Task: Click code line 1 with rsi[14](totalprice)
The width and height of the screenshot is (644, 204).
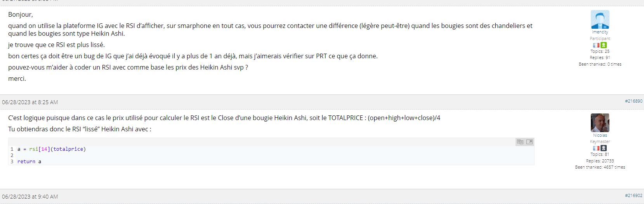Action: tap(52, 149)
